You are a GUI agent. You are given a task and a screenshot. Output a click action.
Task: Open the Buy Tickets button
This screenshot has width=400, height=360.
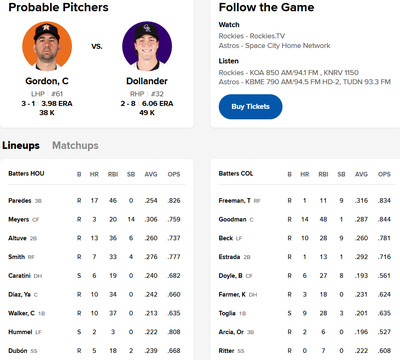point(250,107)
